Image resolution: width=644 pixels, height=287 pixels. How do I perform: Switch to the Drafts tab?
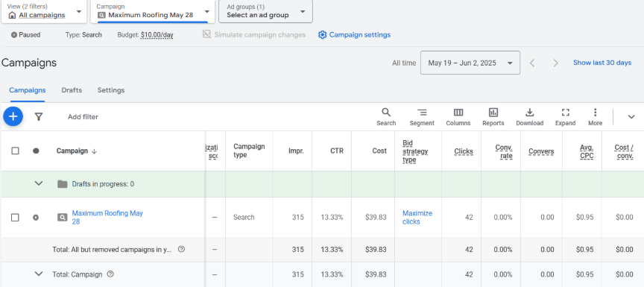point(72,90)
